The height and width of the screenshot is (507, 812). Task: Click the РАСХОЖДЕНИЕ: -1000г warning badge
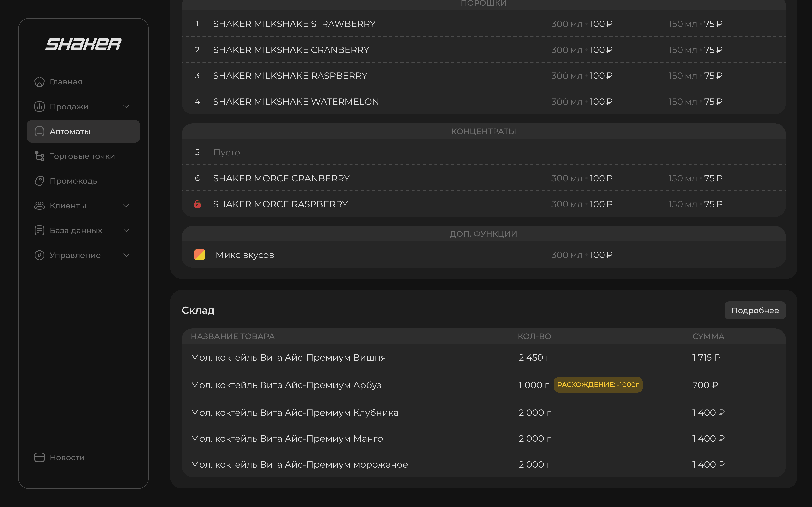pos(598,385)
